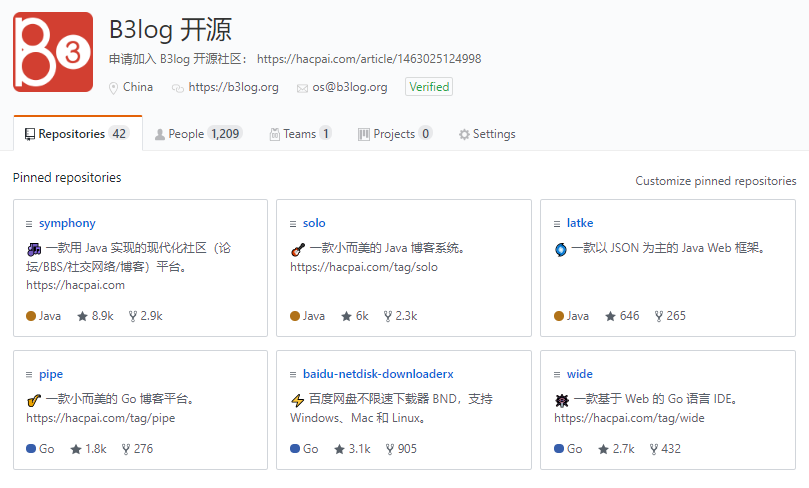The image size is (809, 488).
Task: Click Customize pinned repositories
Action: pyautogui.click(x=716, y=181)
